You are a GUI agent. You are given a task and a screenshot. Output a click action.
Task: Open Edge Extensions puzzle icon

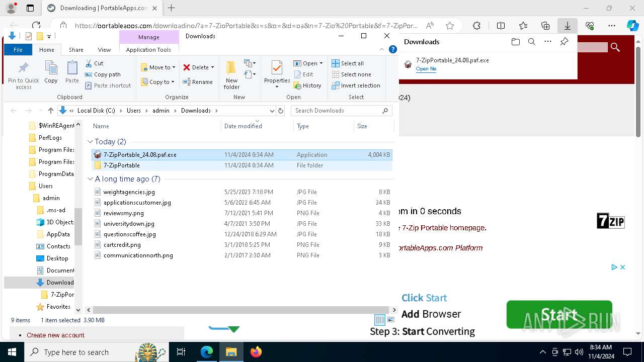coord(476,26)
